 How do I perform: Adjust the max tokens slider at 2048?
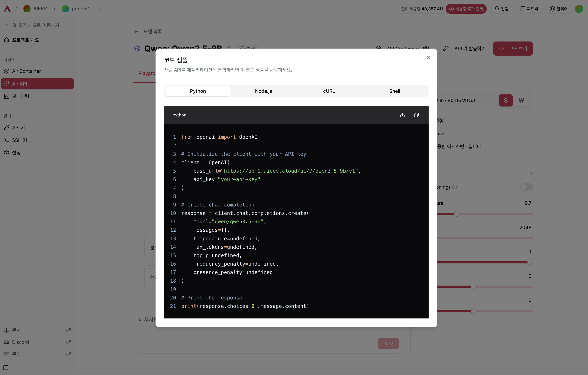485,238
